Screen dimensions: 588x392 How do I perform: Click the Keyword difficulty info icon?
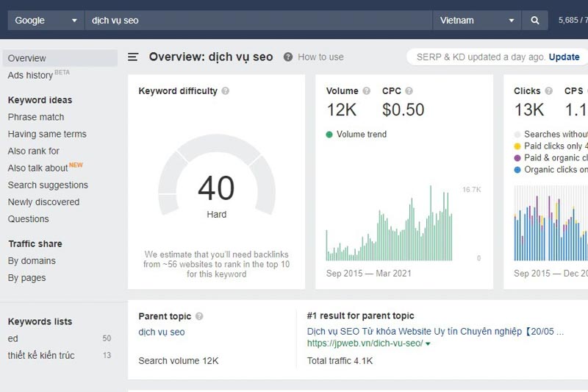226,91
